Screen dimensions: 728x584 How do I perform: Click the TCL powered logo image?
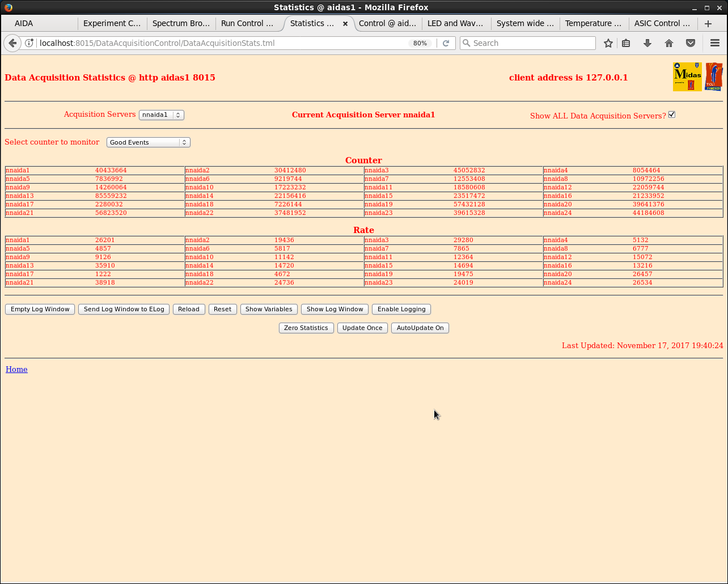pos(714,77)
